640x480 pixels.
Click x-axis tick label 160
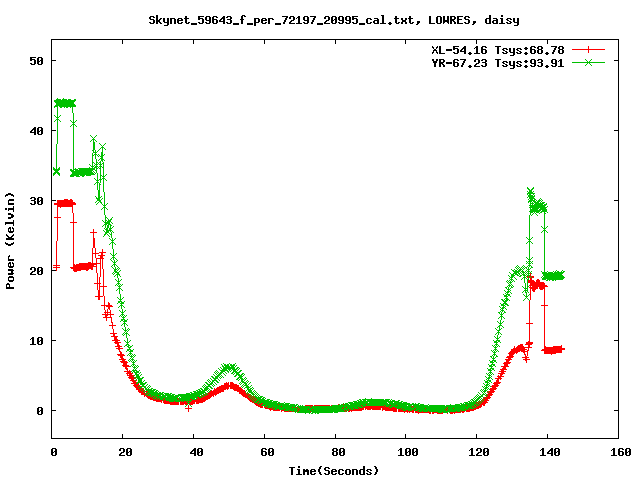621,452
